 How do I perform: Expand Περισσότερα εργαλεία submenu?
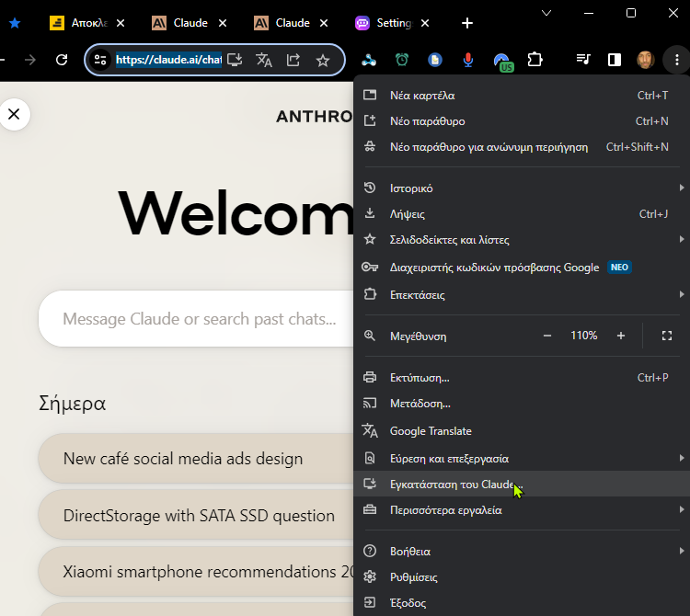click(x=521, y=510)
